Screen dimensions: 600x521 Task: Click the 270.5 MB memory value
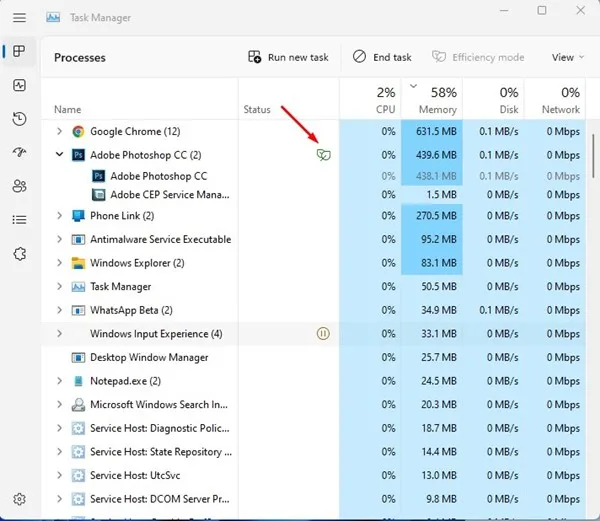(436, 216)
